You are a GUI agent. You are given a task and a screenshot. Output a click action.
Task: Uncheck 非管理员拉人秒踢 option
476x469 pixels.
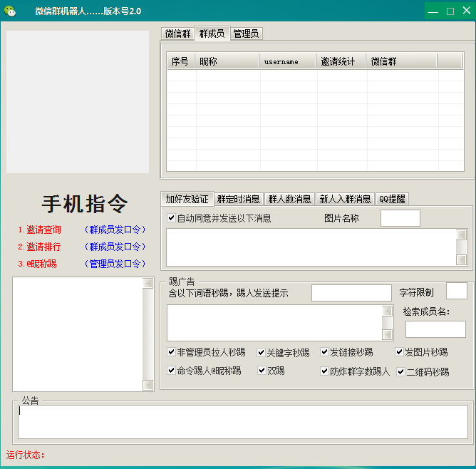(171, 352)
